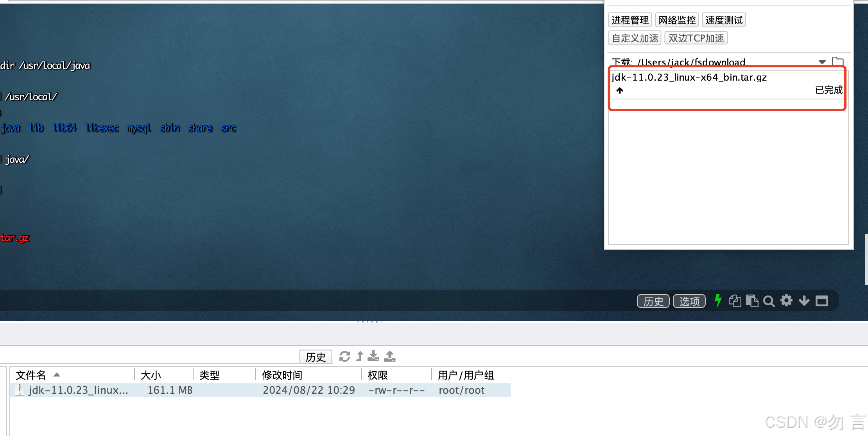Sort by 类型 column header
Image resolution: width=868 pixels, height=436 pixels.
[x=225, y=375]
